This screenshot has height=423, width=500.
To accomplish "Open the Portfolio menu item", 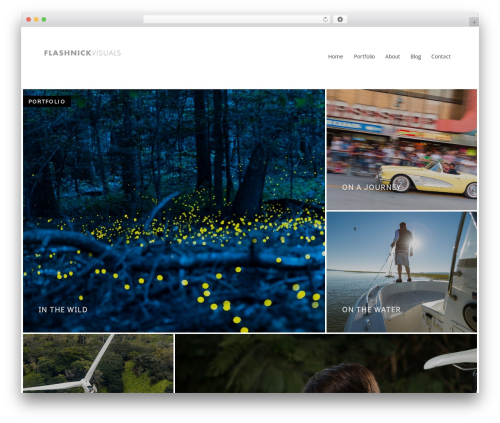I will pyautogui.click(x=364, y=57).
